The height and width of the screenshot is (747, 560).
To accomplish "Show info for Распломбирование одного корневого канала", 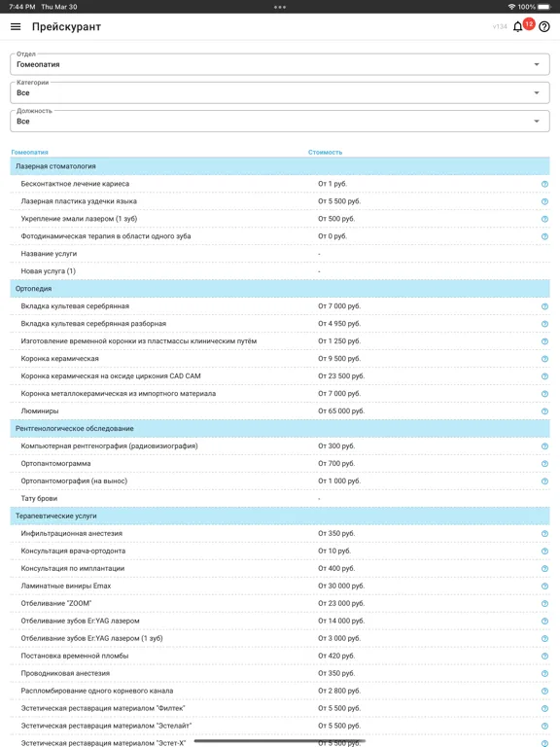I will 544,692.
